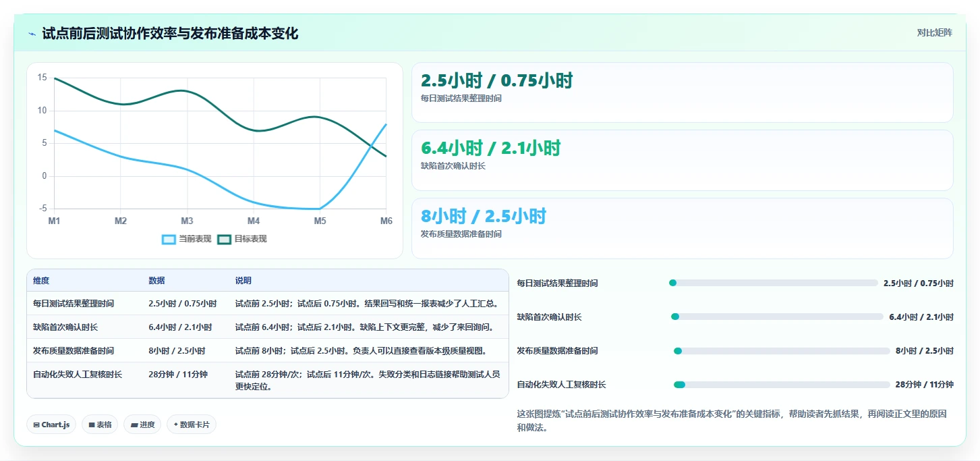
Task: Toggle the 当前表现 legend swatch
Action: point(169,239)
